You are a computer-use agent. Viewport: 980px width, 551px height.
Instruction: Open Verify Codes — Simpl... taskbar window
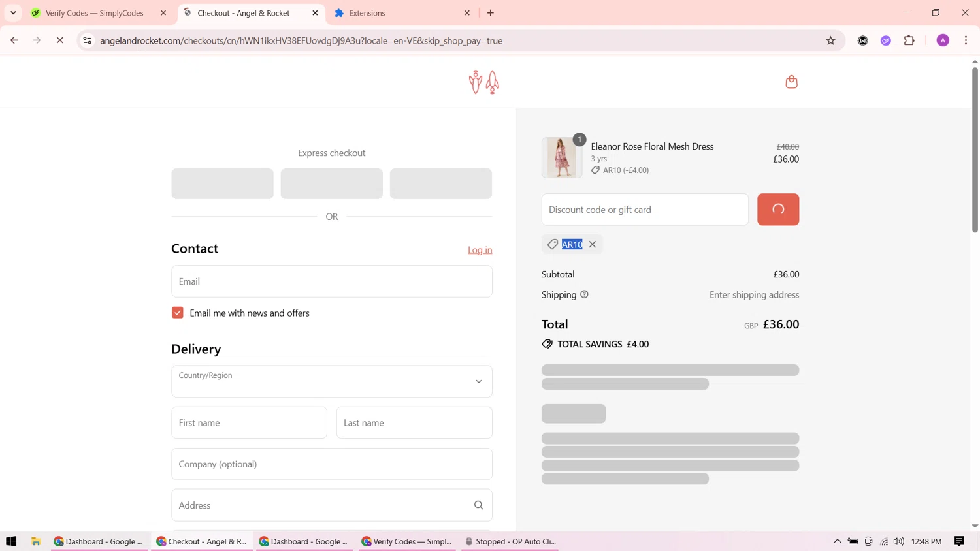[406, 541]
